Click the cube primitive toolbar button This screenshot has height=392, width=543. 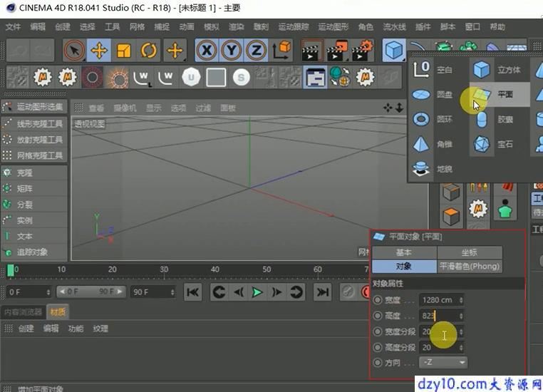pos(394,51)
